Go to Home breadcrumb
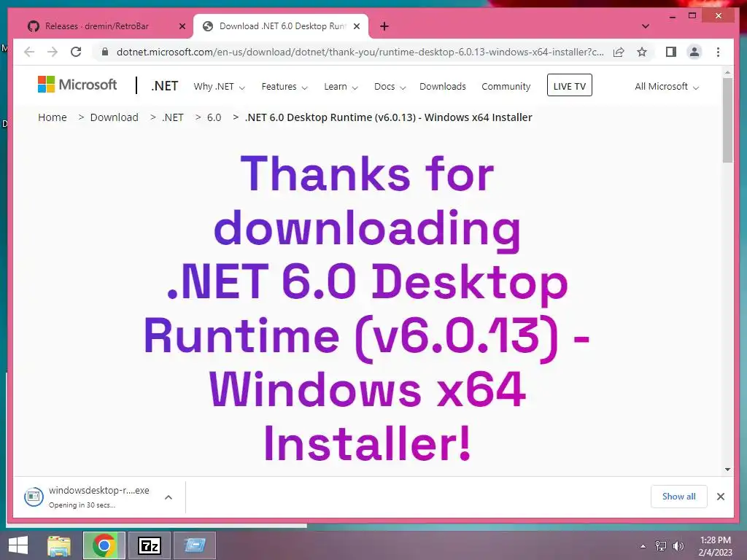This screenshot has width=747, height=560. point(53,117)
